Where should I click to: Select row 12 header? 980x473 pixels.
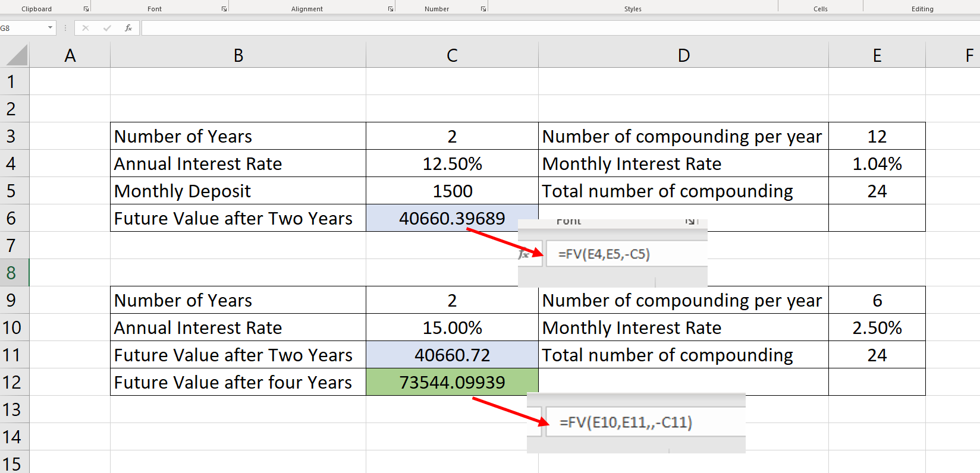(11, 382)
